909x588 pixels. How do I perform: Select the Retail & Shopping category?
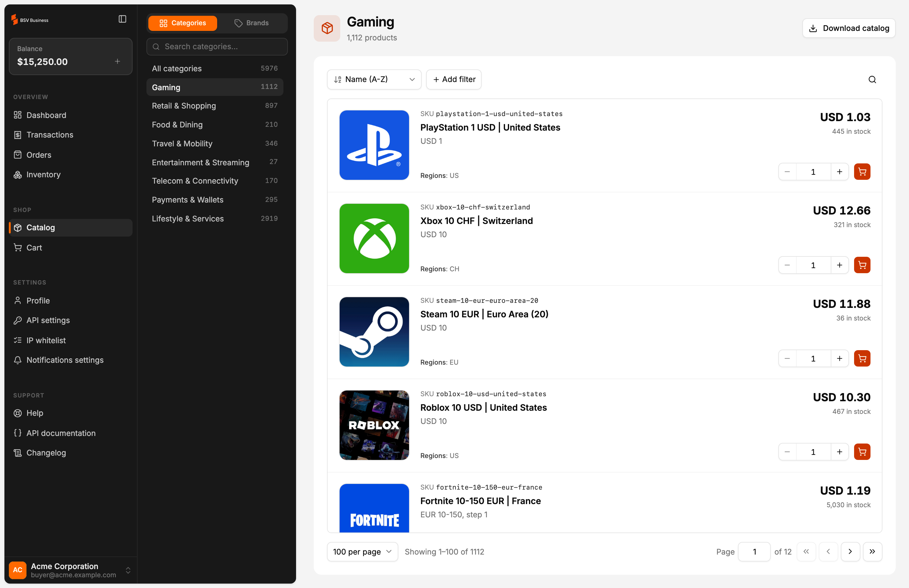coord(215,106)
